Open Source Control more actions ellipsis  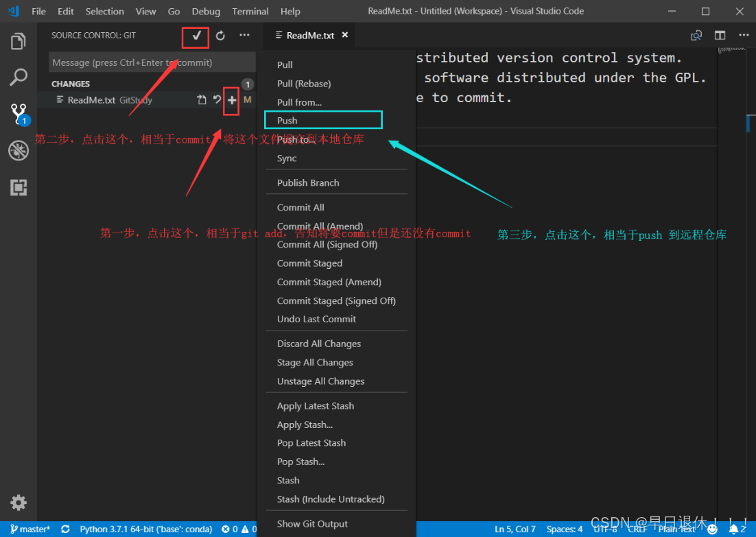pos(244,35)
